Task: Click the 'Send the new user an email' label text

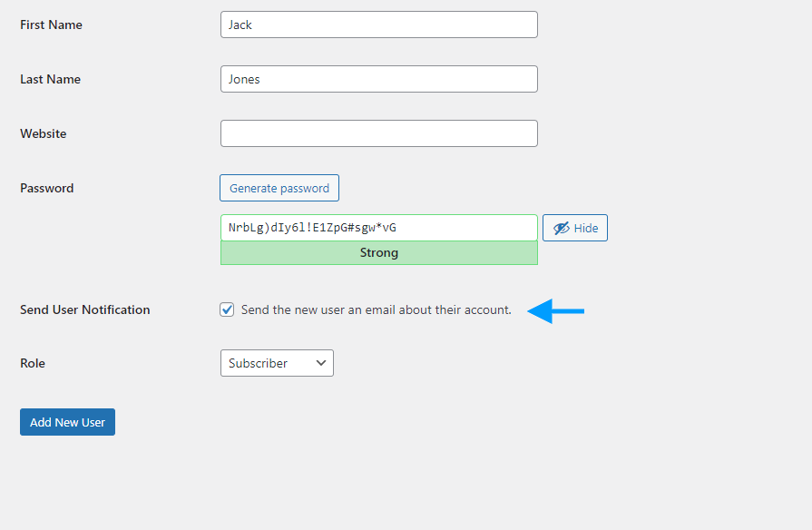Action: [x=376, y=309]
